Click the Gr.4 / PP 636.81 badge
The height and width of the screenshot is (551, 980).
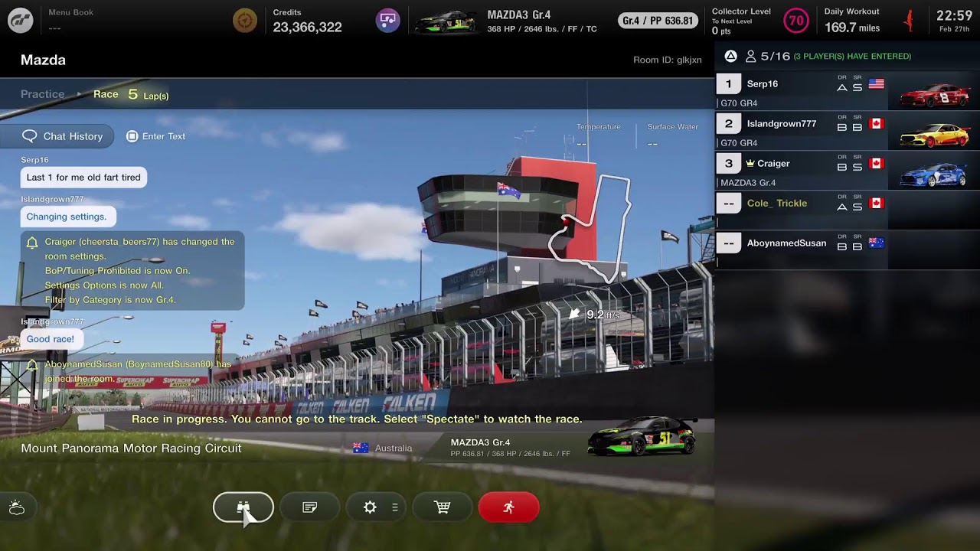(x=658, y=21)
